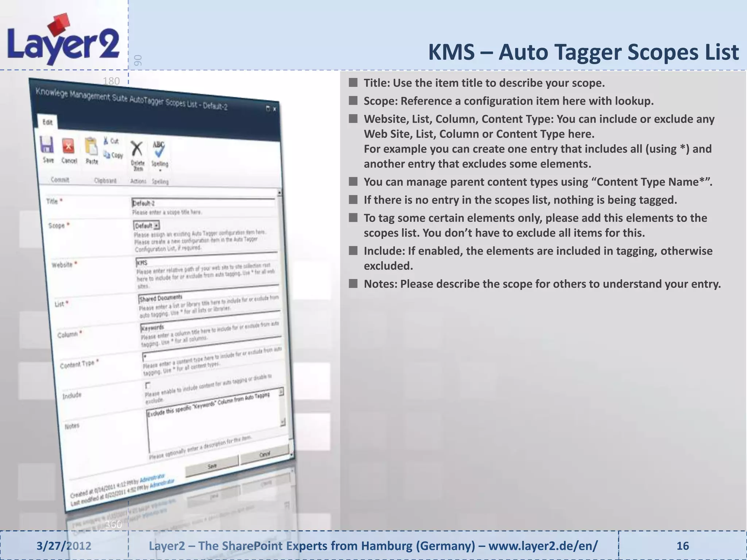Open the Edit ribbon tab
Viewport: 747px width, 560px height.
48,122
